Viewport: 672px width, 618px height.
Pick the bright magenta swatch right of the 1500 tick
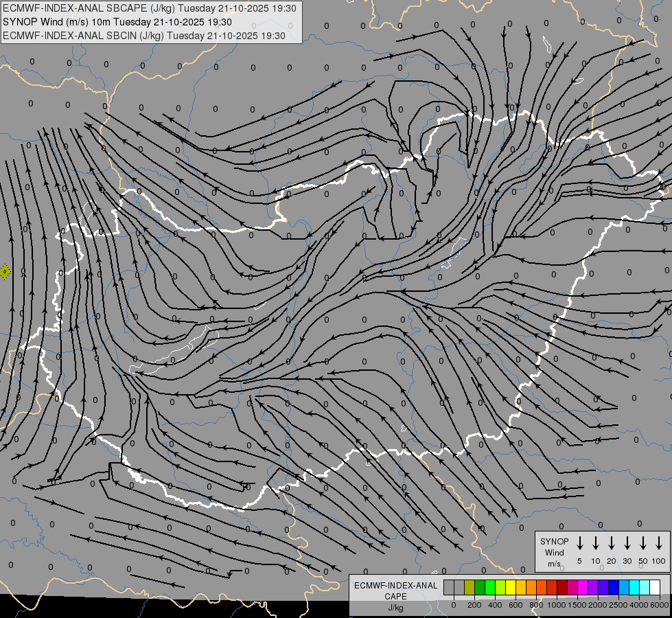583,587
